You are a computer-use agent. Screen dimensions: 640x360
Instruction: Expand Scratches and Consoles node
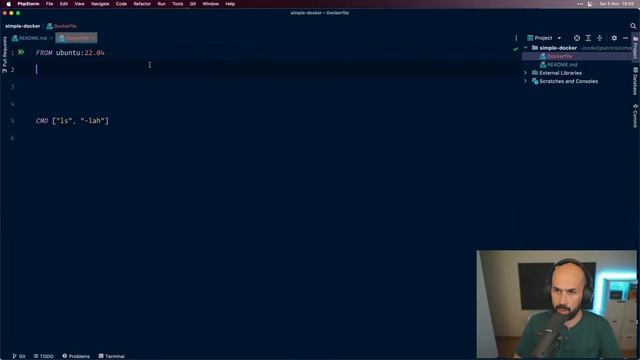[x=526, y=81]
